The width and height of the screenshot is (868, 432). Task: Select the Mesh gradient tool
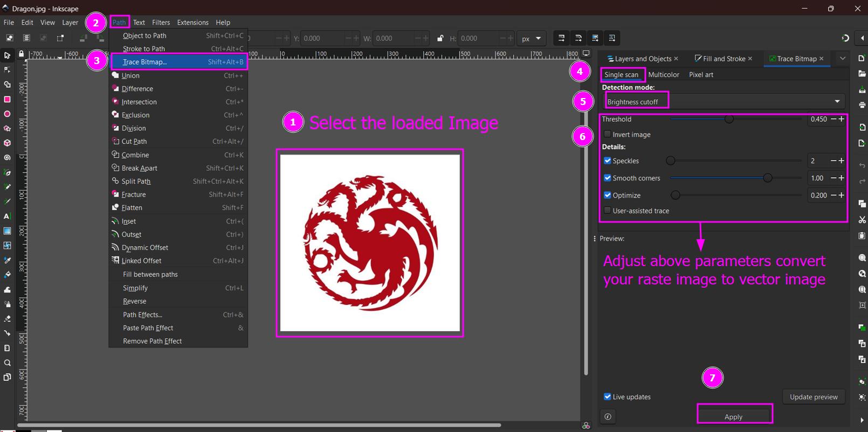click(x=7, y=246)
